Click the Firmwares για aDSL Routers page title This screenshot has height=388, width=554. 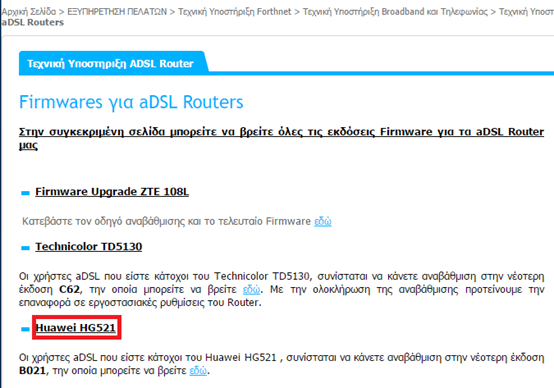pos(131,102)
